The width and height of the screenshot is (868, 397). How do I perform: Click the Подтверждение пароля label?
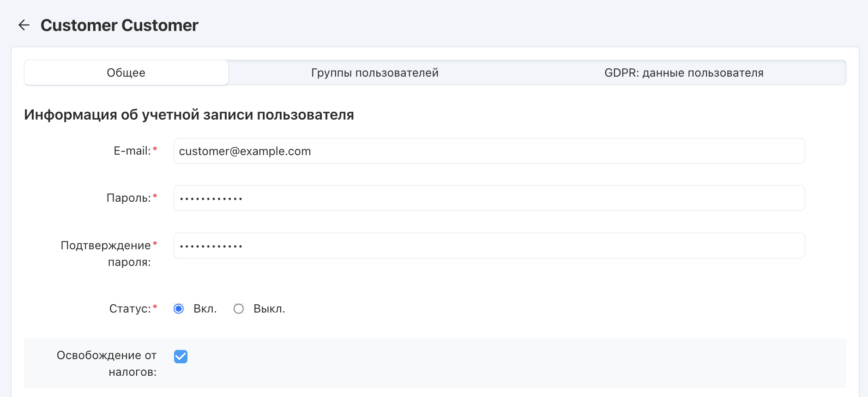click(106, 253)
